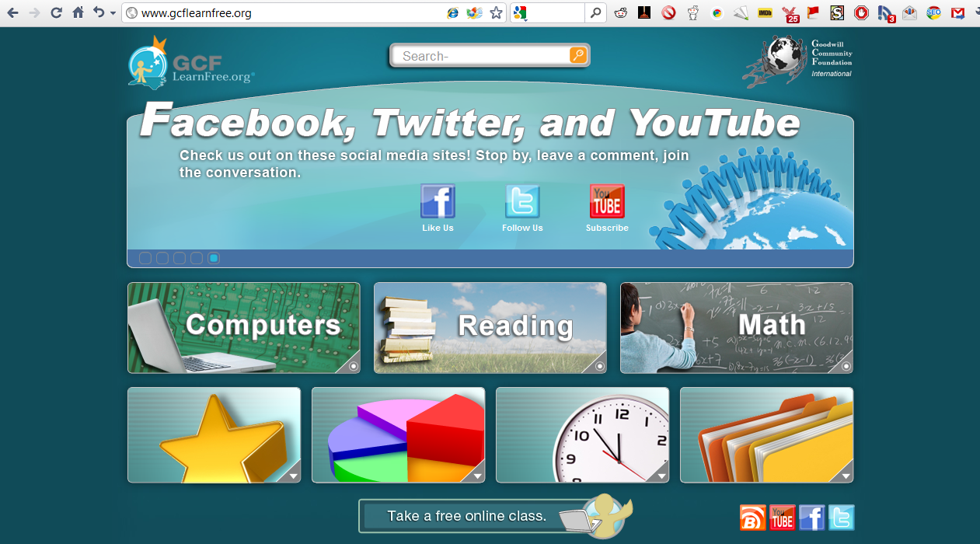The image size is (980, 544).
Task: Click the IMDb extension icon
Action: [x=765, y=12]
